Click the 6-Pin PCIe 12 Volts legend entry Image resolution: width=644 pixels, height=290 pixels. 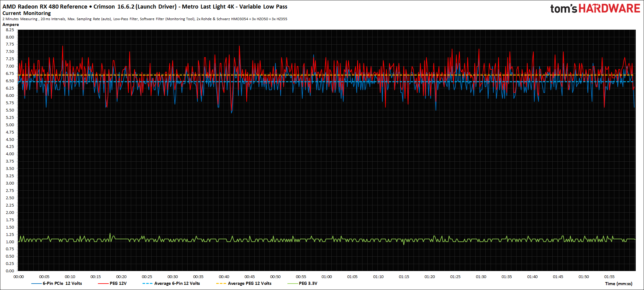[x=57, y=283]
